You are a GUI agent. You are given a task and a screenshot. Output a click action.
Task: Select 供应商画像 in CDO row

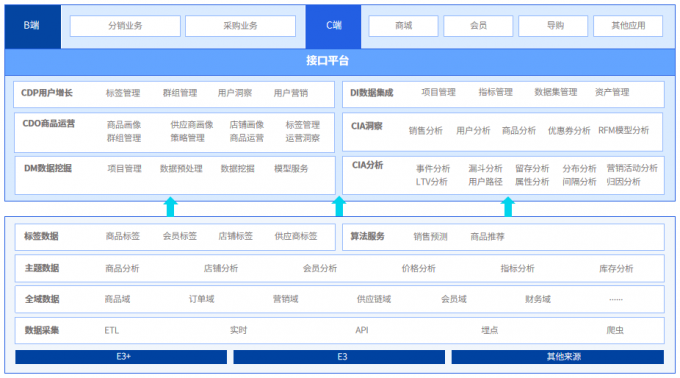pyautogui.click(x=192, y=125)
